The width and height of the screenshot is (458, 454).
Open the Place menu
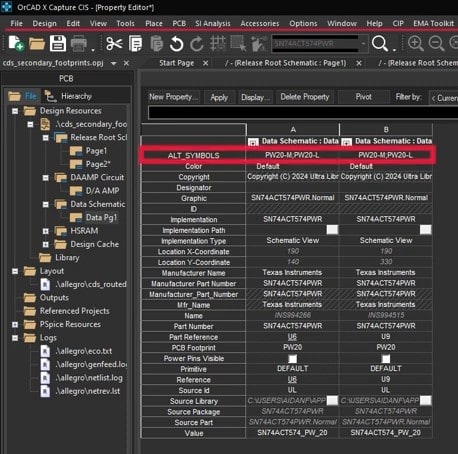[x=154, y=23]
